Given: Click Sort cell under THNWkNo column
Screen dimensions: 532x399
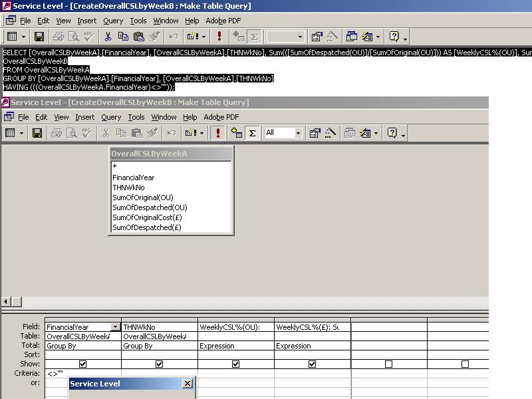Looking at the screenshot, I should (x=159, y=355).
